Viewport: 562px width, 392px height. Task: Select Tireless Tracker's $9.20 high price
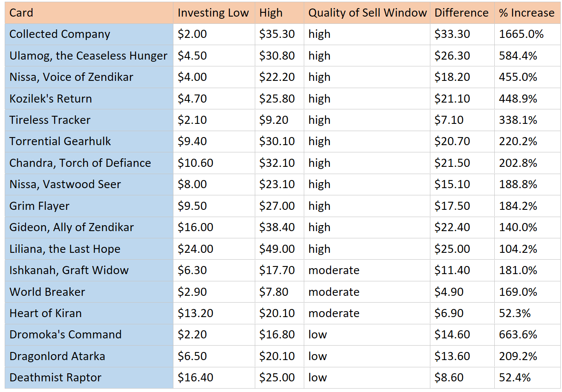click(274, 120)
